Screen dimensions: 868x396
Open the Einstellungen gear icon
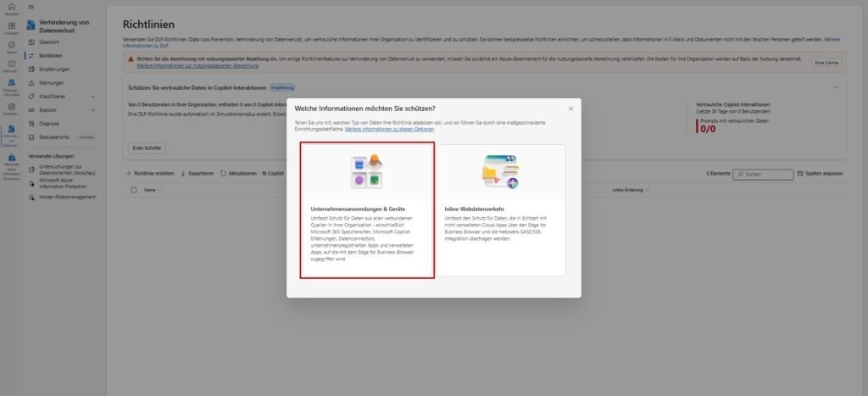pyautogui.click(x=11, y=109)
